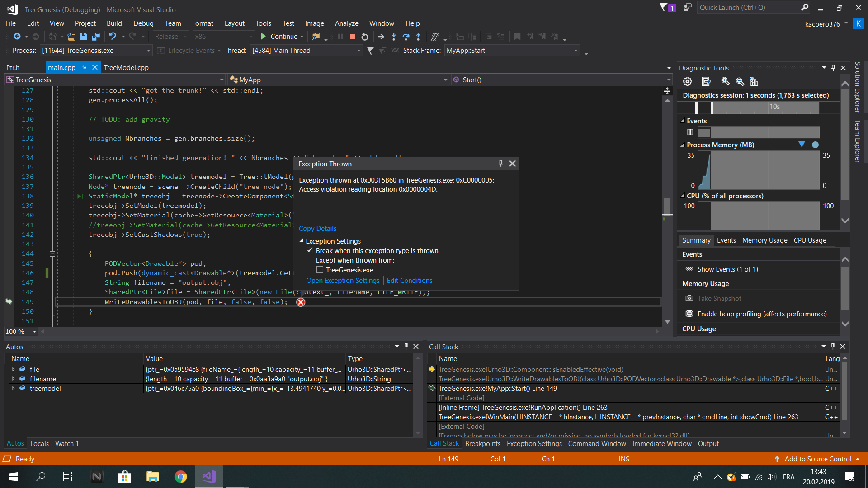The height and width of the screenshot is (488, 868).
Task: Toggle the Process Memory blue triangle marker
Action: 802,145
